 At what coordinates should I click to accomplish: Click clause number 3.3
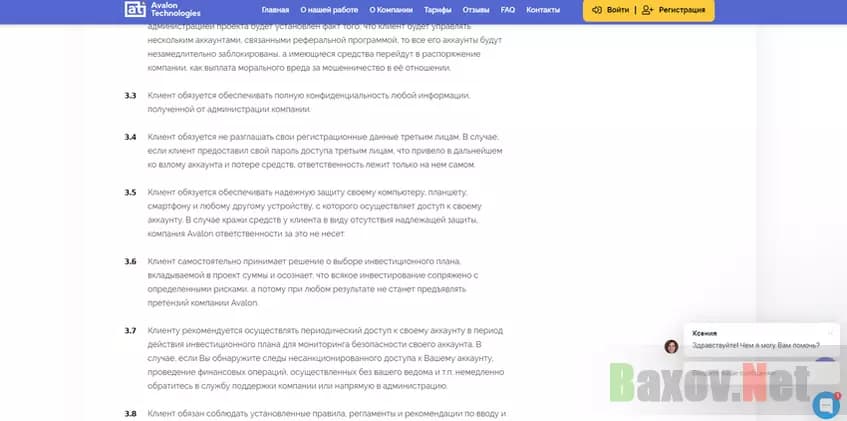130,95
